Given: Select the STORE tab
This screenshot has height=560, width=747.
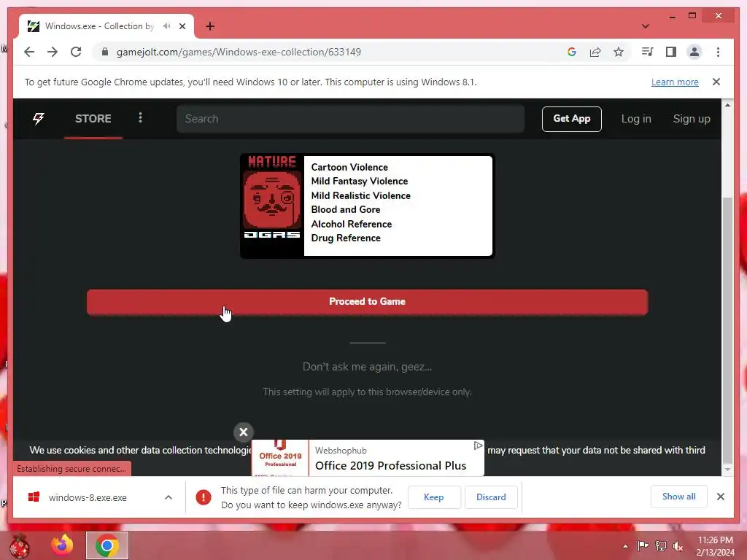Looking at the screenshot, I should pos(93,119).
